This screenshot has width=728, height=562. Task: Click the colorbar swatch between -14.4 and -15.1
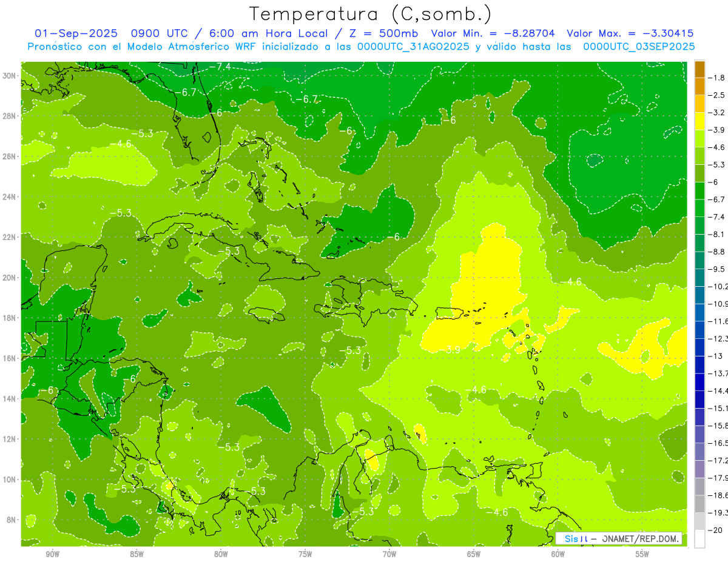pos(699,400)
